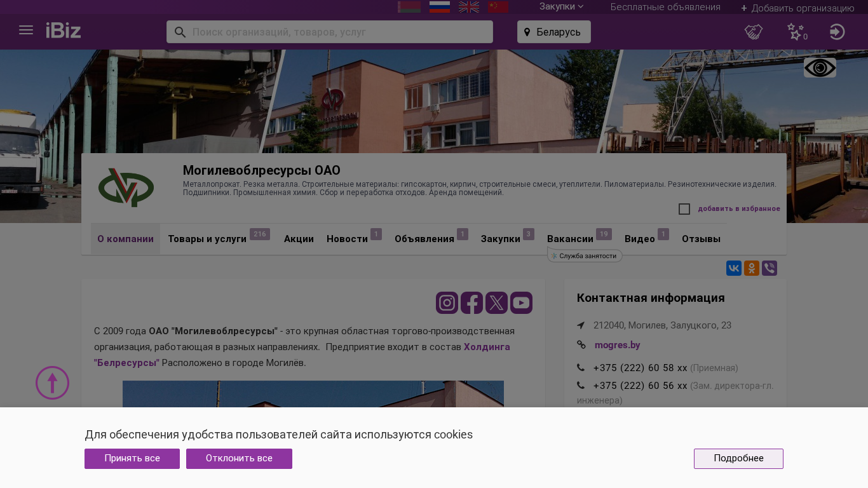Image resolution: width=868 pixels, height=488 pixels.
Task: Click the address 212040, Могилев, Залуцкого, 23
Action: point(662,325)
